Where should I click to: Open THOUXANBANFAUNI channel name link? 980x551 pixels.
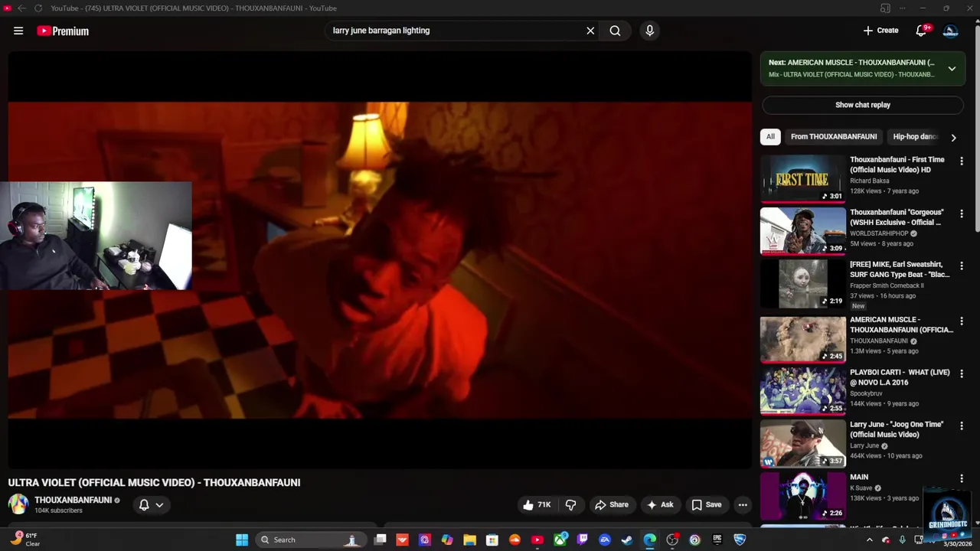73,500
